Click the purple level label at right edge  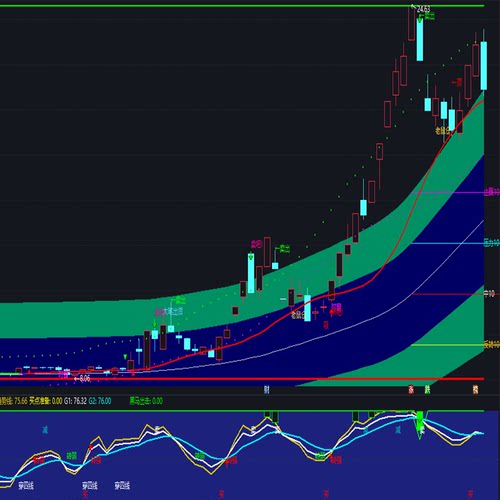492,192
